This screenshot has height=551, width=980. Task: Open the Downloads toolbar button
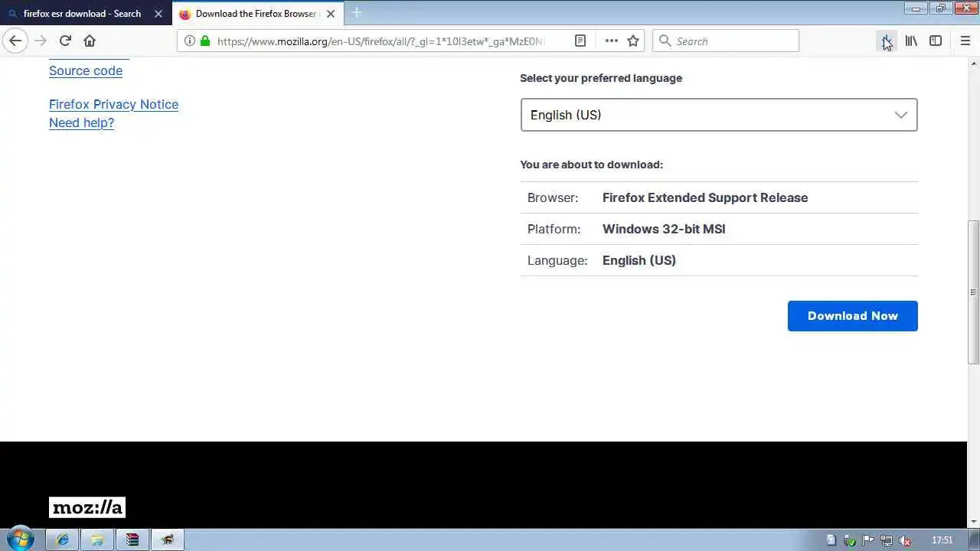(887, 41)
